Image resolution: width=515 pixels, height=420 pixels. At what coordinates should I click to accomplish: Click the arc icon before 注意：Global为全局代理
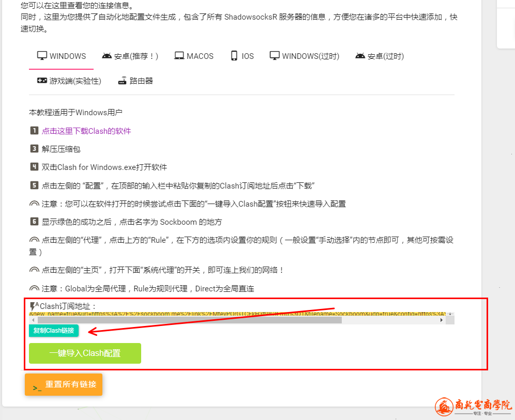pyautogui.click(x=35, y=288)
